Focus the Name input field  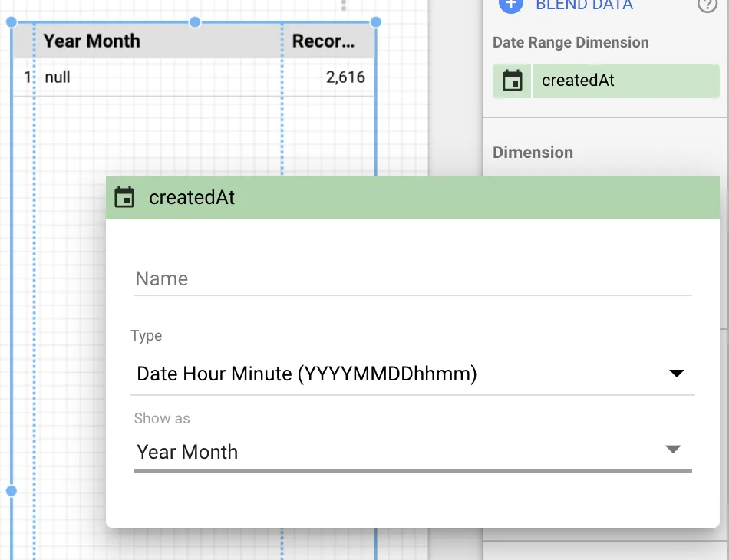(x=412, y=279)
